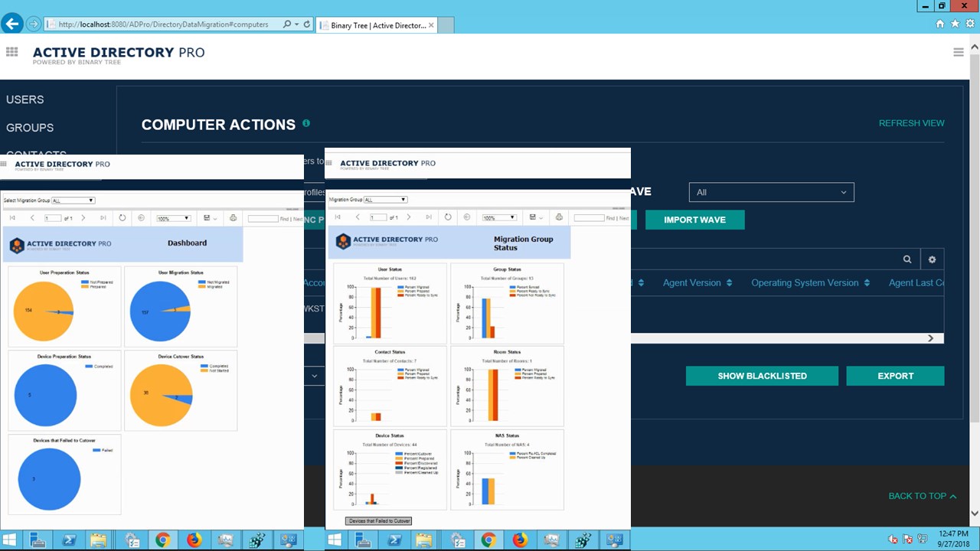This screenshot has height=551, width=980.
Task: Open the address bar search dropdown arrow
Action: (296, 24)
